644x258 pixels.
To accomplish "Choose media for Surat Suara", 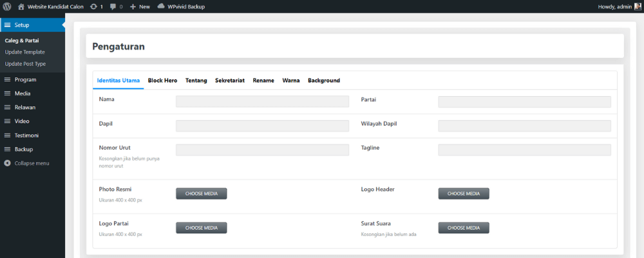I will tap(464, 228).
